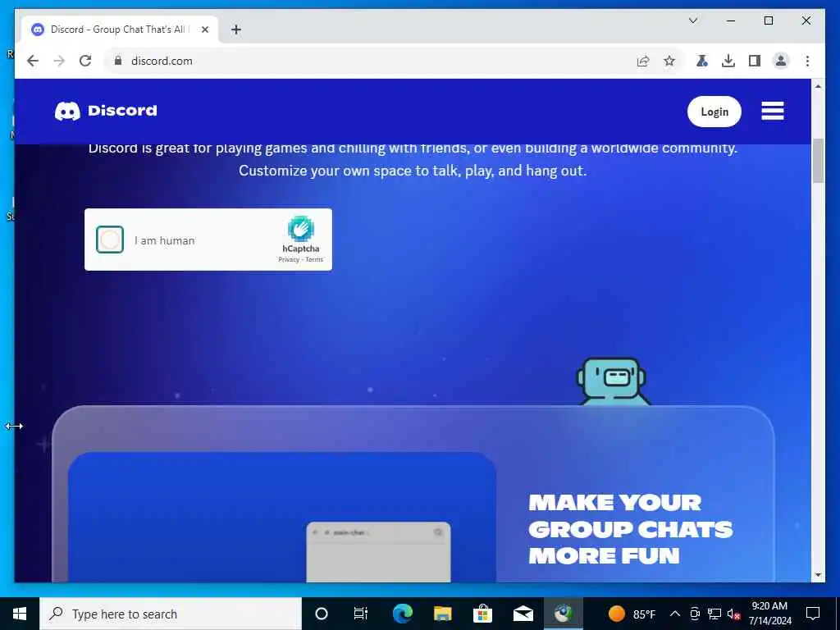Click the muted volume tray icon
The image size is (840, 630).
(733, 614)
